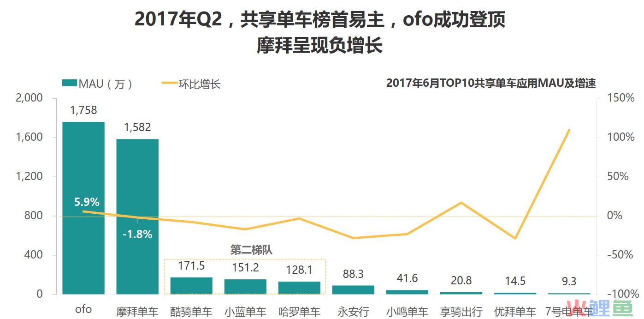Click the teal MAU legend swatch
The image size is (644, 319).
[x=69, y=83]
